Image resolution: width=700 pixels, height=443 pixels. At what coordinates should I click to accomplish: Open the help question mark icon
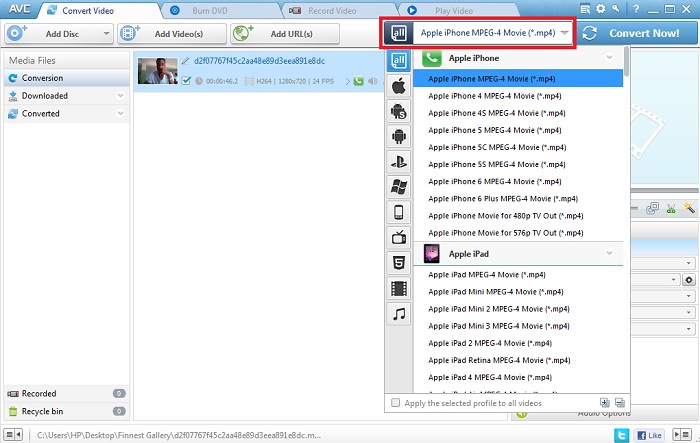[x=636, y=9]
